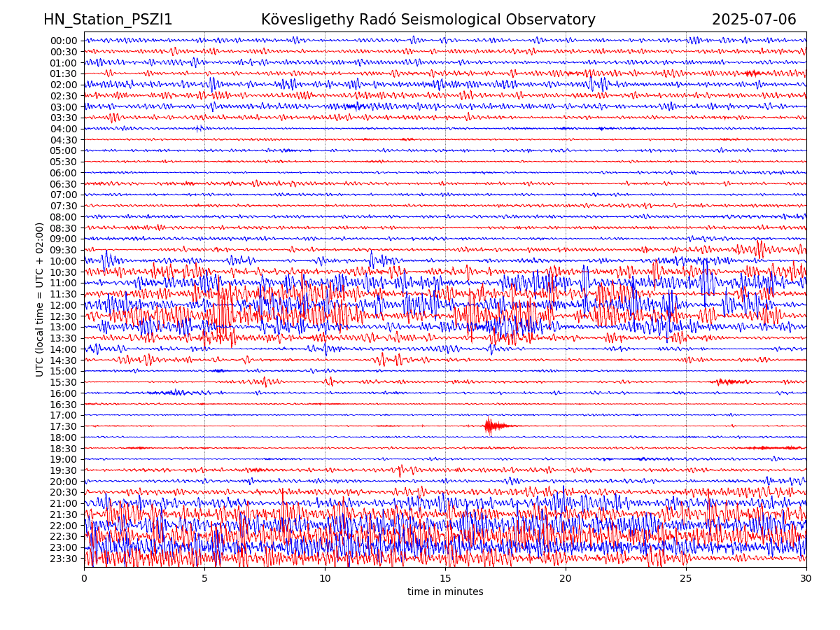Click the 09:30 row time label
Viewport: 840px width, 630px height.
click(64, 250)
